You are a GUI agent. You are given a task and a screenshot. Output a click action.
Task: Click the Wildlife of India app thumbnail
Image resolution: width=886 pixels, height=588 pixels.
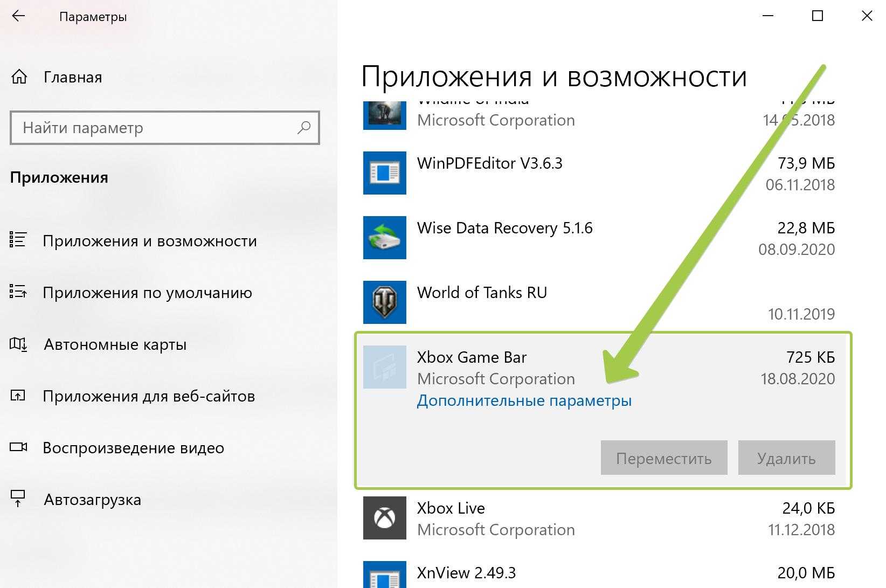tap(384, 115)
